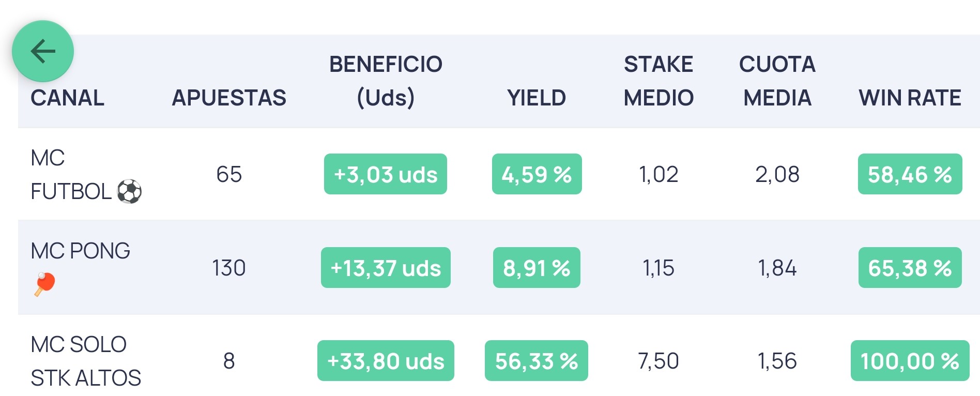Select the 56,33 % yield badge

537,361
